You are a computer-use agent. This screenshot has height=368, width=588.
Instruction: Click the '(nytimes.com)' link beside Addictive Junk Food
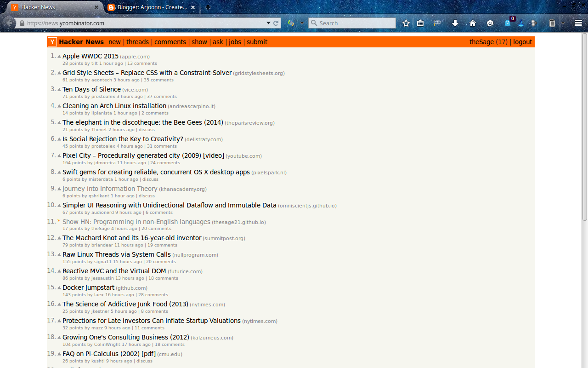208,305
